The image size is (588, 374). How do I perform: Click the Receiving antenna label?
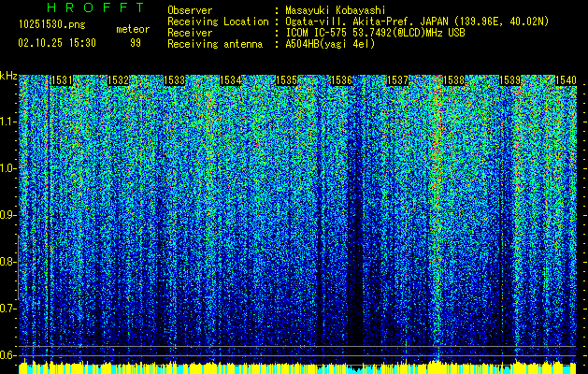click(x=215, y=44)
